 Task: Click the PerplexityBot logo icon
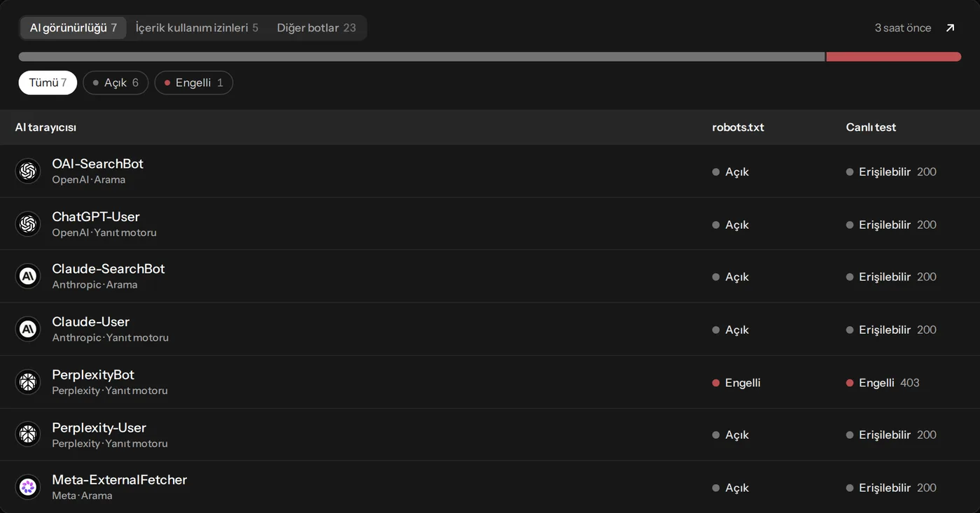(28, 382)
